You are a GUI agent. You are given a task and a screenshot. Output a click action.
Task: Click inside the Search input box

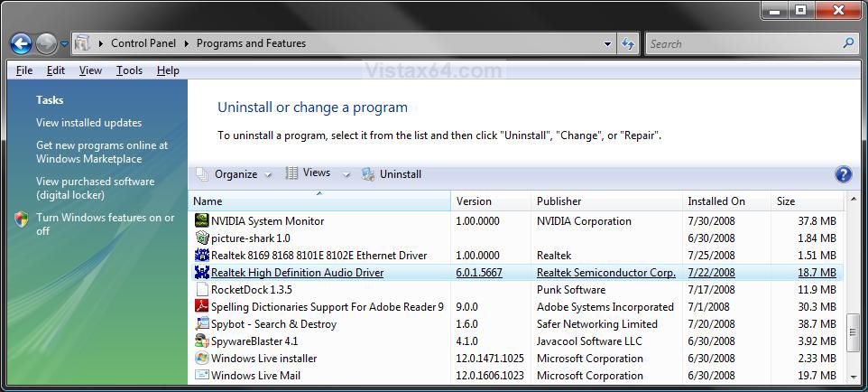pyautogui.click(x=742, y=43)
